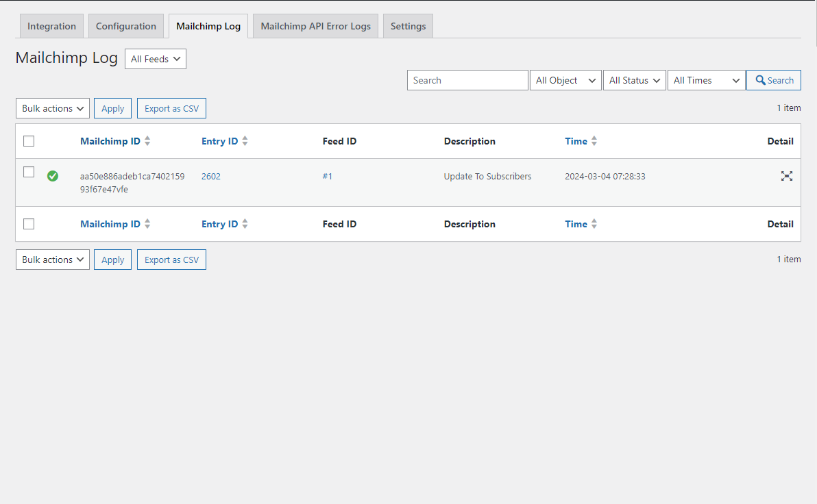
Task: Sort by Time arrows in top header
Action: tap(594, 140)
